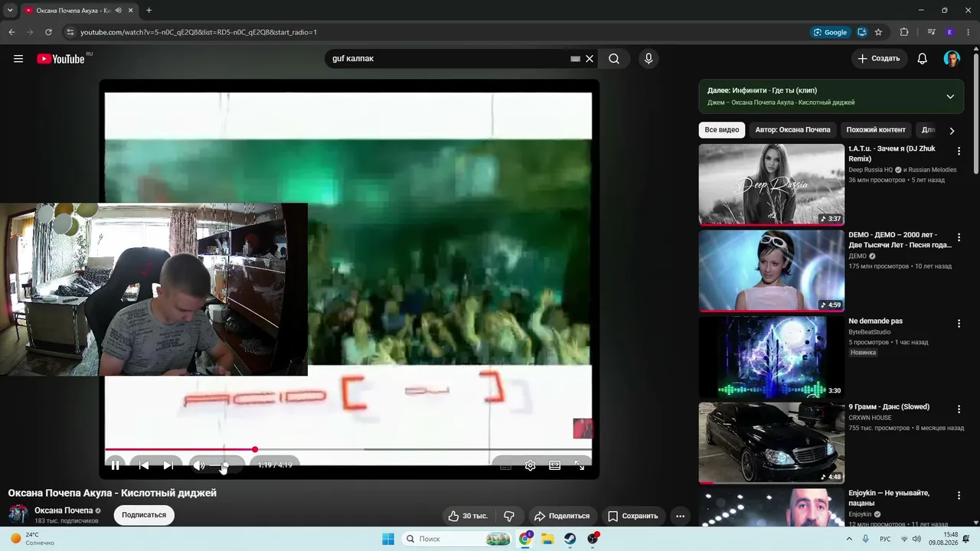Run search with the magnifier button

(x=614, y=59)
